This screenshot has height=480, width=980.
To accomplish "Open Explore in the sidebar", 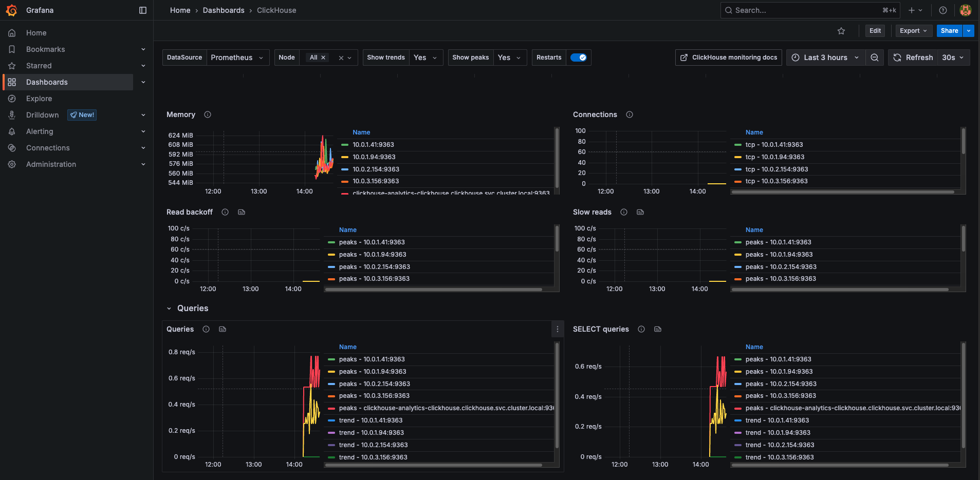I will click(39, 99).
